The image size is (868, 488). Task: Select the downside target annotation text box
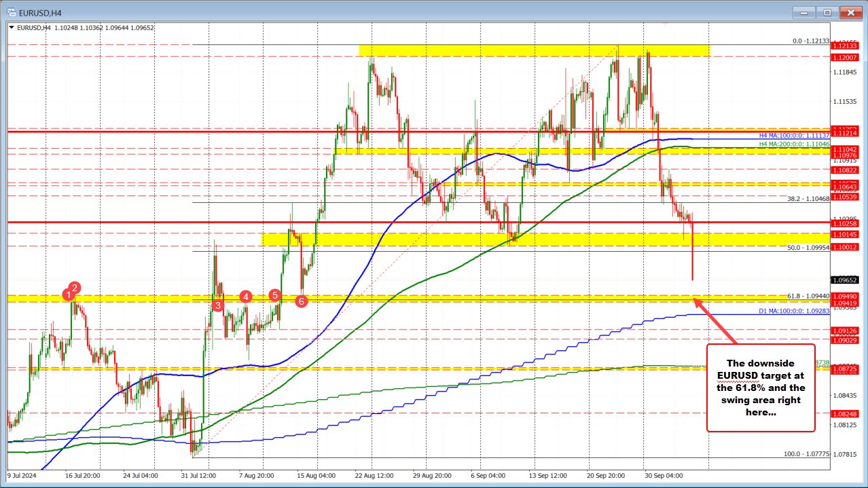(x=760, y=388)
